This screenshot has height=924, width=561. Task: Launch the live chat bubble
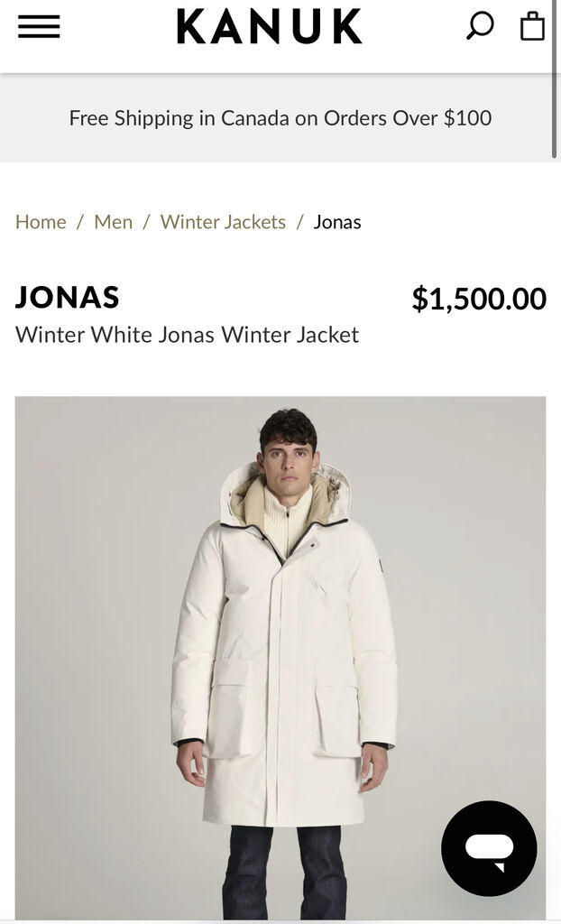click(x=489, y=848)
